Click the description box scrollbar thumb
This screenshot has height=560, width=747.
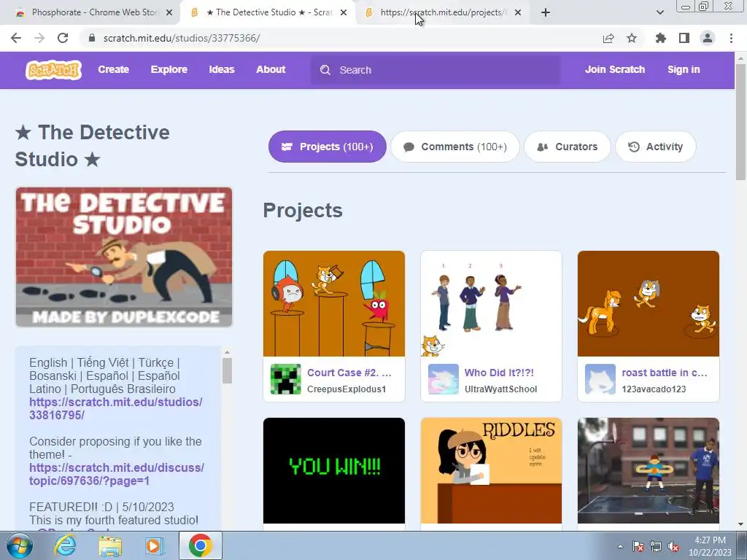(228, 370)
